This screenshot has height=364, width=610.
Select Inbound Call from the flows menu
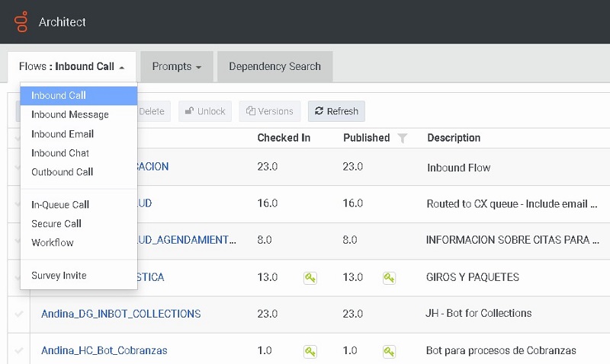(x=79, y=95)
